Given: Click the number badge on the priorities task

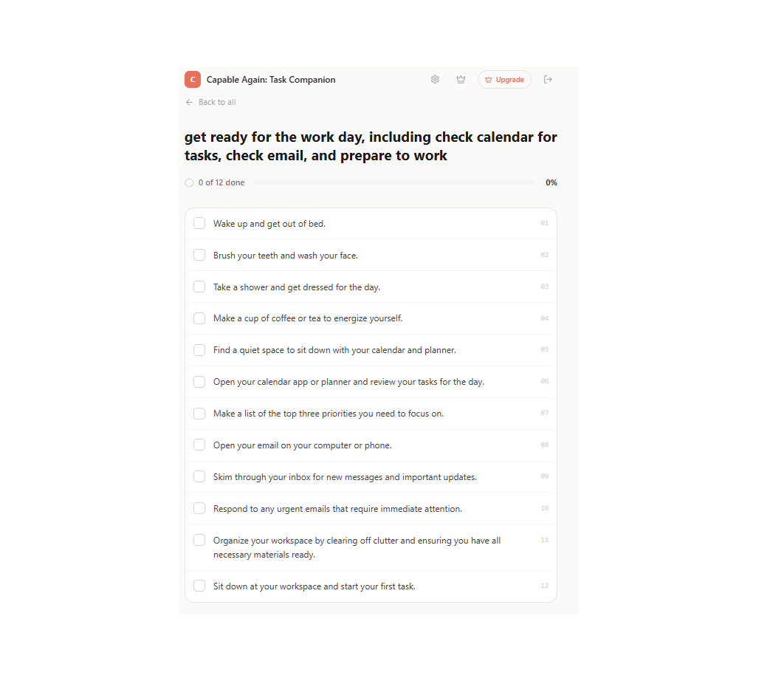Looking at the screenshot, I should pyautogui.click(x=544, y=413).
